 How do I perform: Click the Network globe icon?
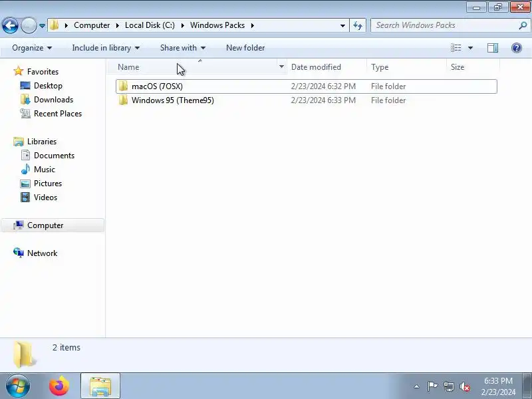[19, 253]
